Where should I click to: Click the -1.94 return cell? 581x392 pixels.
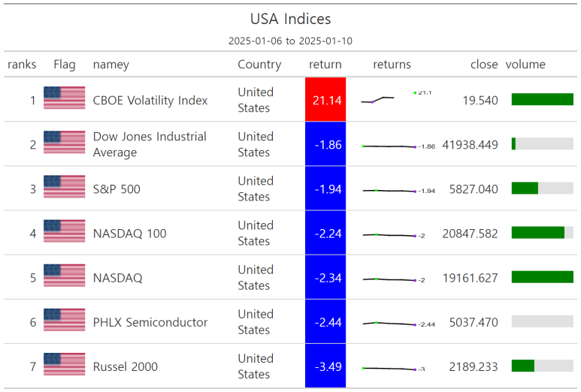pos(325,188)
